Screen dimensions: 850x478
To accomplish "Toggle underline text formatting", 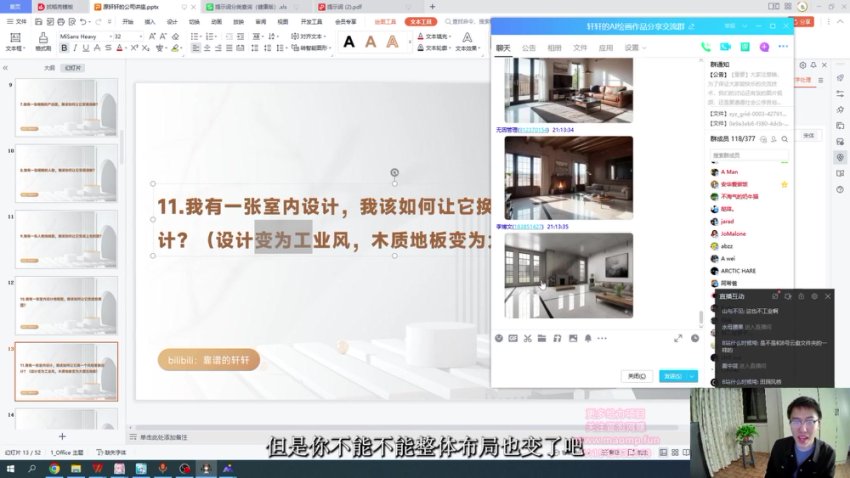I will pos(88,47).
